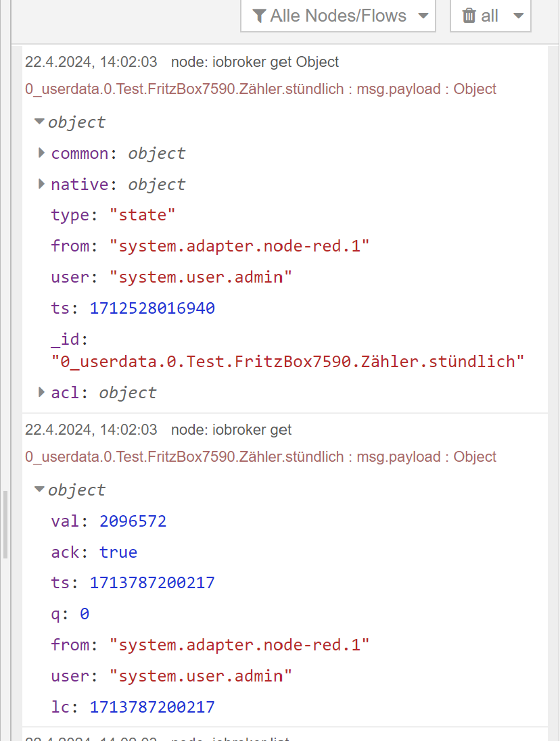Viewport: 560px width, 741px height.
Task: Click the trash can icon
Action: (469, 16)
